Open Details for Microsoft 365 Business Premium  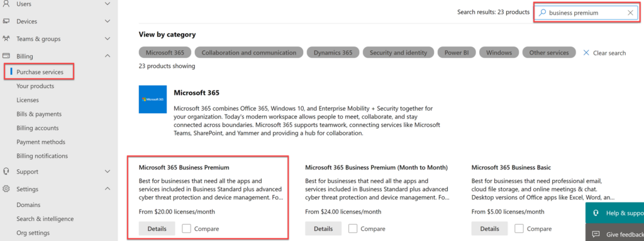(x=157, y=228)
